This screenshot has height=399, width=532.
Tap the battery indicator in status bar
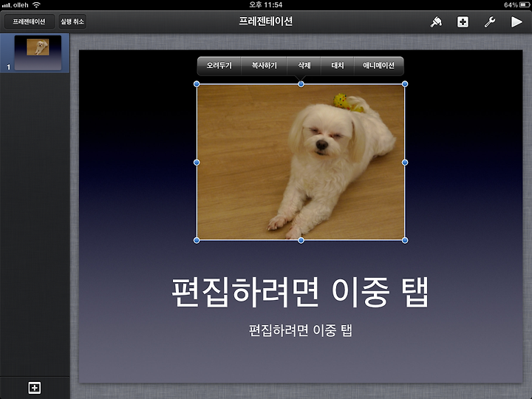point(524,4)
